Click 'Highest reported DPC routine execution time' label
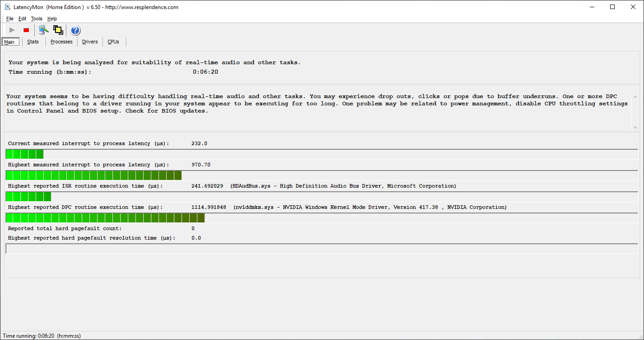The image size is (644, 340). [85, 207]
